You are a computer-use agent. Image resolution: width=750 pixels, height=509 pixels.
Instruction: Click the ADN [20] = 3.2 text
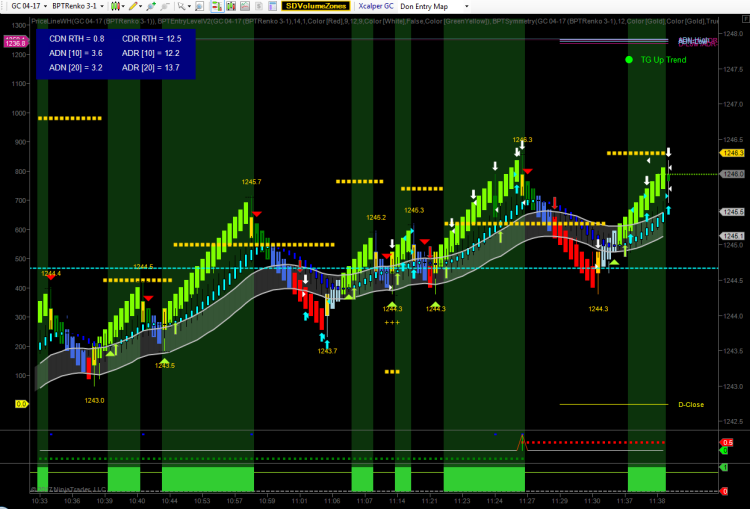coord(76,67)
